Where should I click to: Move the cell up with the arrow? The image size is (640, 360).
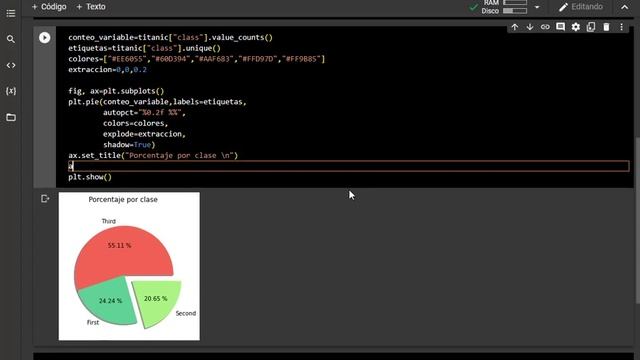(515, 27)
